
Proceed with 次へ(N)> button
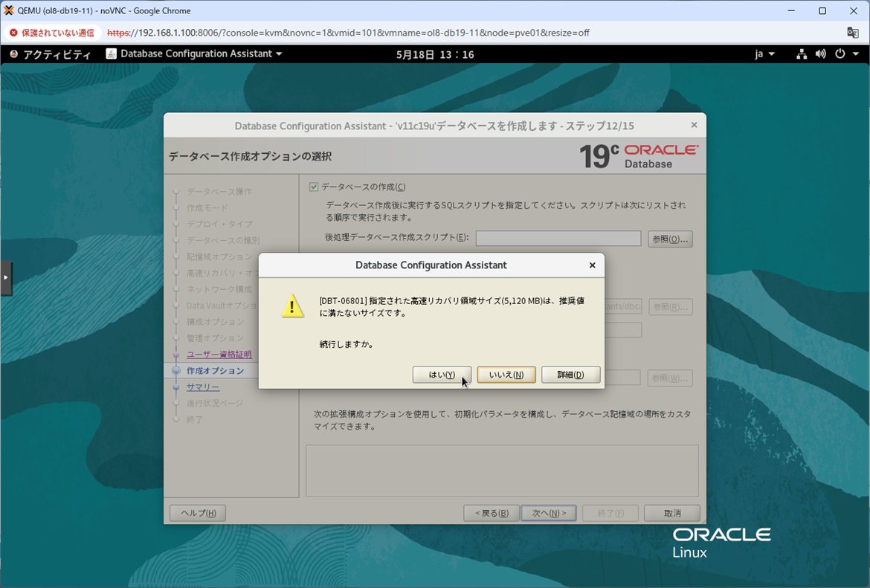click(549, 513)
